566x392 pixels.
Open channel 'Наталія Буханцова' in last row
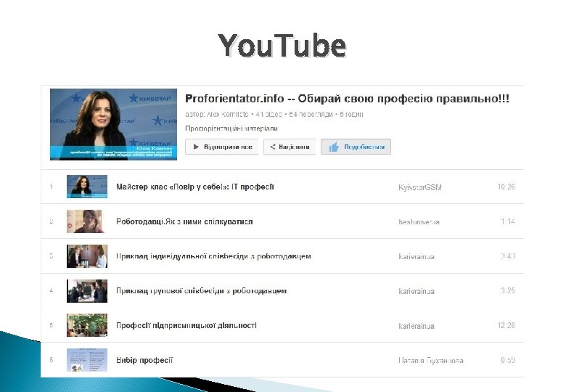430,360
